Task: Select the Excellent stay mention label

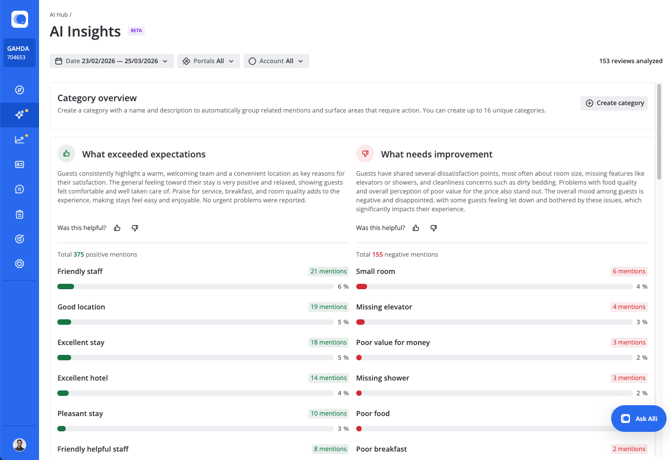Action: pyautogui.click(x=81, y=342)
